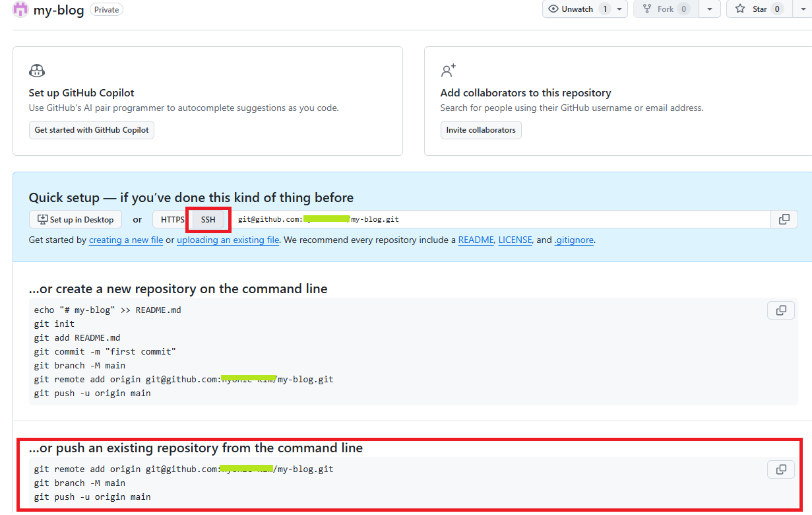Open the LICENSE link
Image resolution: width=812 pixels, height=515 pixels.
515,240
